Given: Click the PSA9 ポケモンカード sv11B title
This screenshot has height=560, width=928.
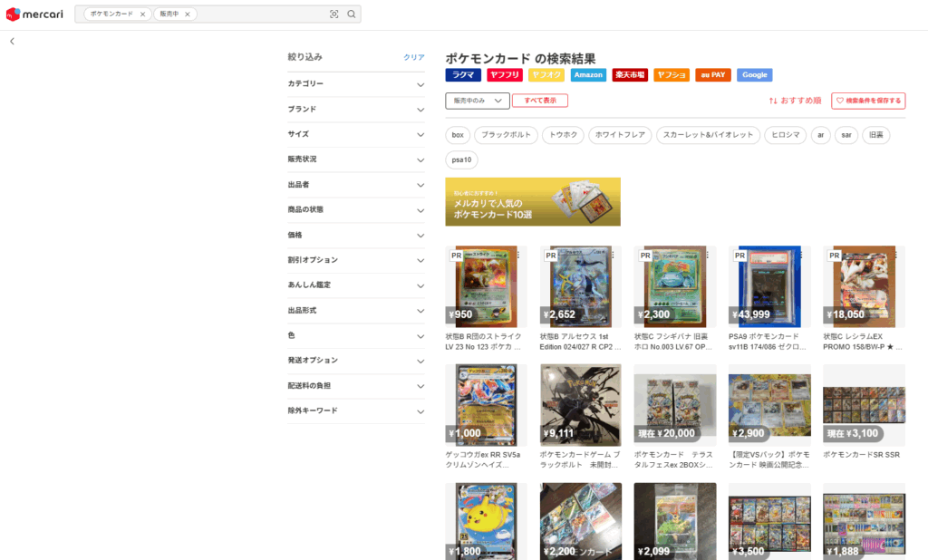Looking at the screenshot, I should [767, 342].
